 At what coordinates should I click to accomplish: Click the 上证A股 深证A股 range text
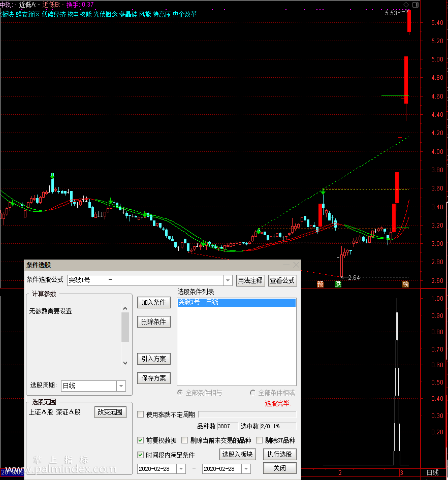55,412
